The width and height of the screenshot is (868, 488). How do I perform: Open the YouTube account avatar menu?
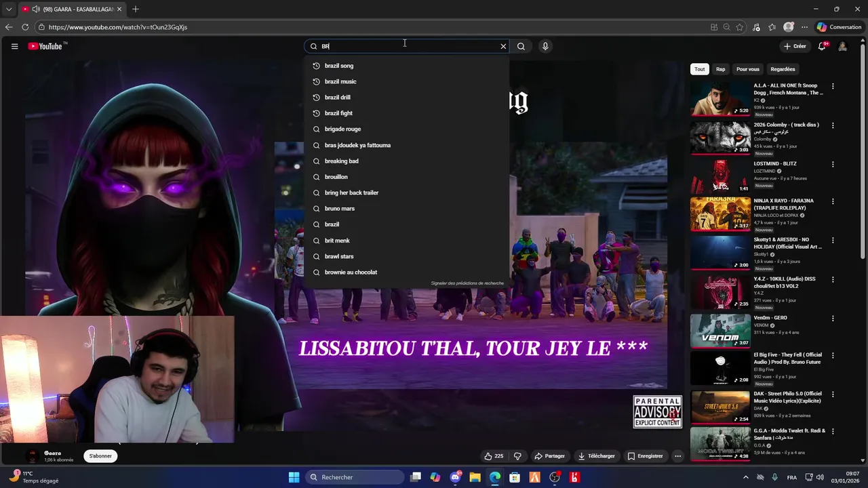coord(842,46)
